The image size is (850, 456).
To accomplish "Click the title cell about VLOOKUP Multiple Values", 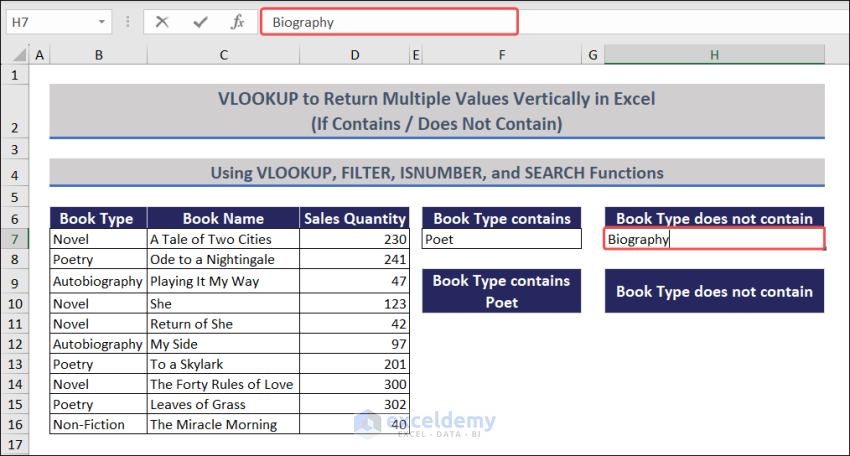I will click(x=437, y=111).
